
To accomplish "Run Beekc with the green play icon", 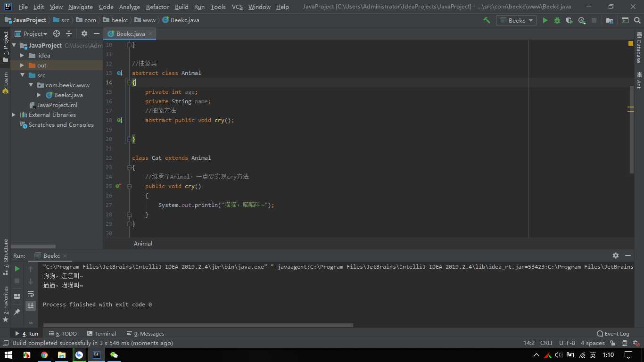I will click(x=545, y=20).
